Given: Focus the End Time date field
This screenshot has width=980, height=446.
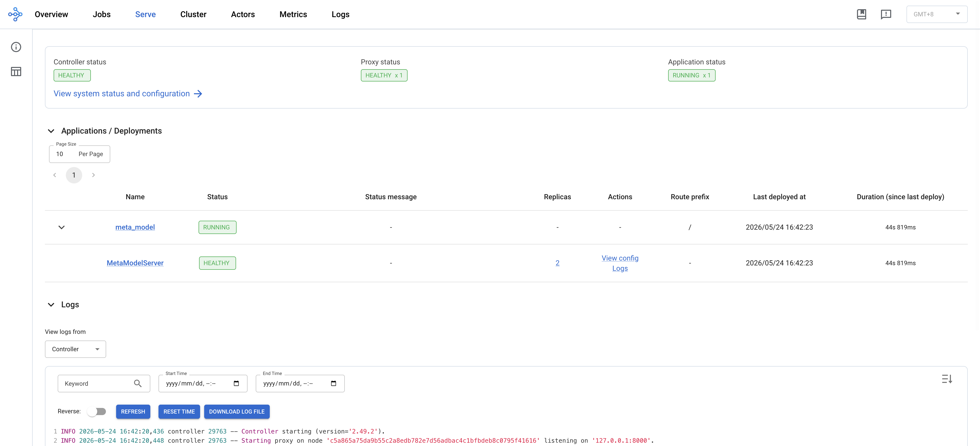Looking at the screenshot, I should [300, 383].
